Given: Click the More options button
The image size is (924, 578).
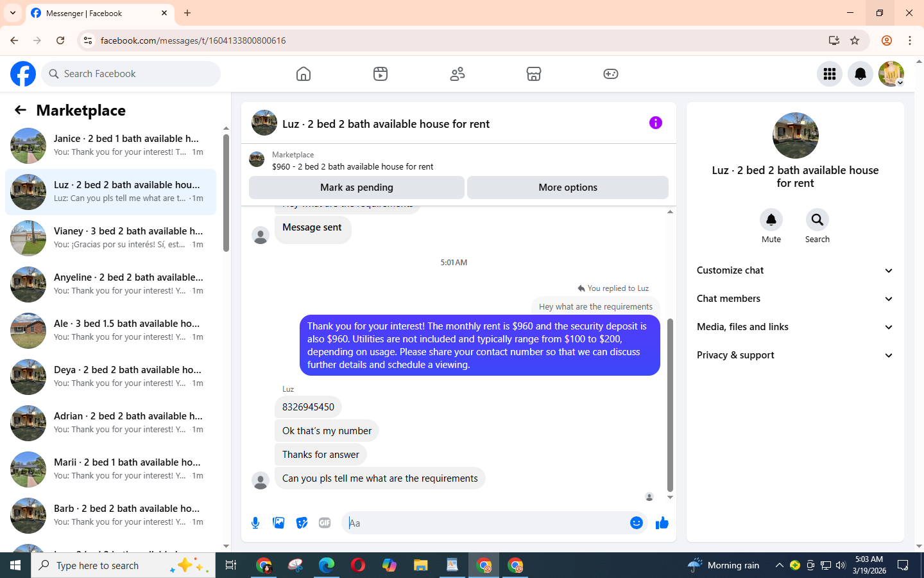Looking at the screenshot, I should coord(568,188).
